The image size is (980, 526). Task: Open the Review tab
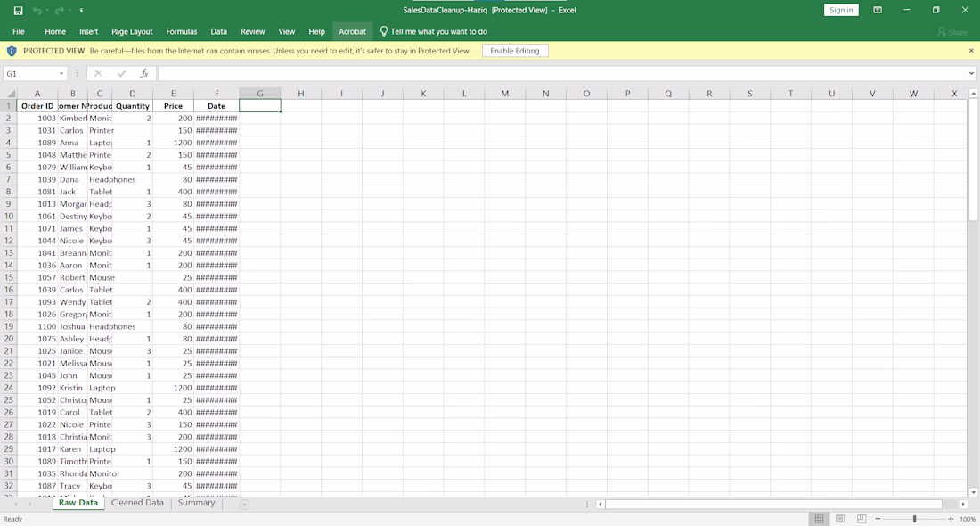click(x=252, y=31)
